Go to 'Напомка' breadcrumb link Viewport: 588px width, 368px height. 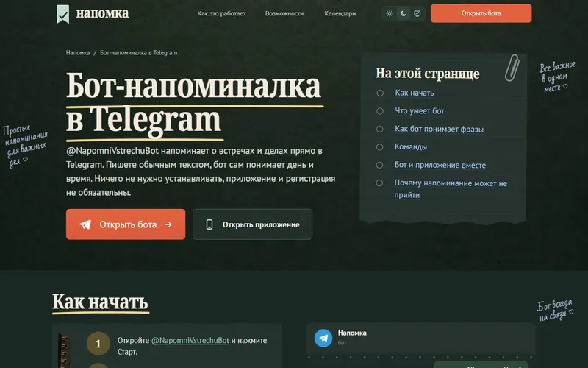(x=78, y=52)
